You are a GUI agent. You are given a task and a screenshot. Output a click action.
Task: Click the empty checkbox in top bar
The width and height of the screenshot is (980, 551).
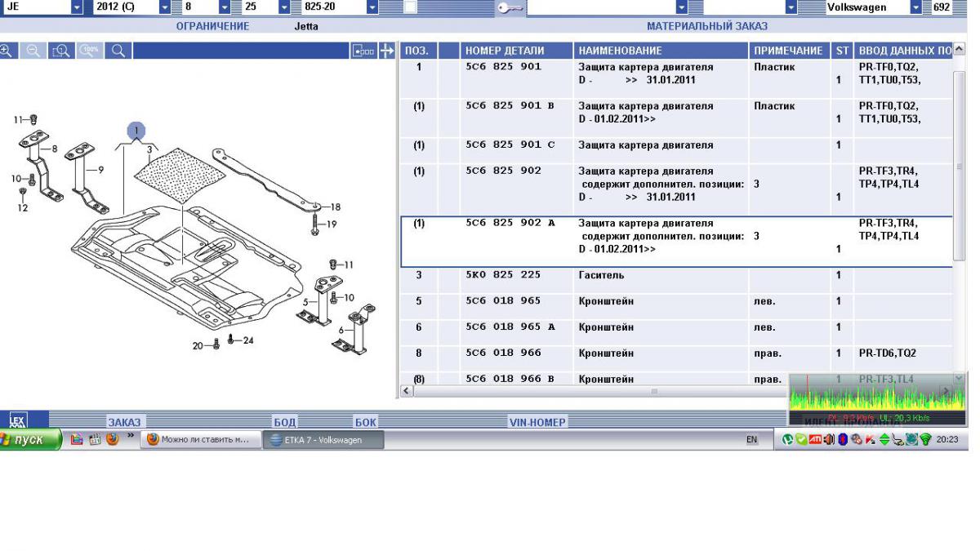tap(410, 7)
